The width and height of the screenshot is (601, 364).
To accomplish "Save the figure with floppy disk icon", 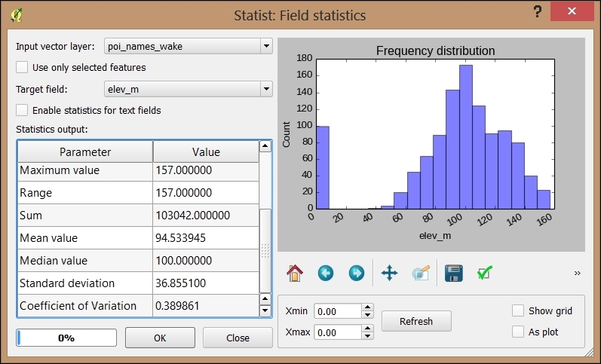I will click(x=453, y=273).
